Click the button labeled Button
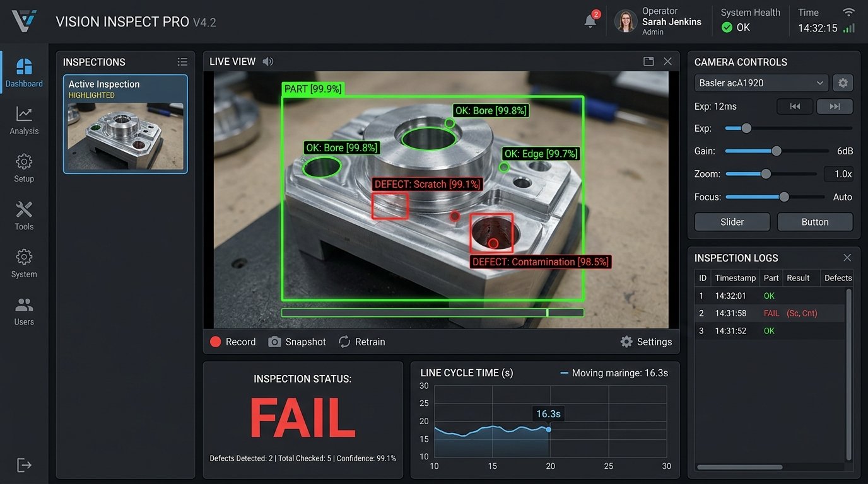868x484 pixels. click(815, 222)
